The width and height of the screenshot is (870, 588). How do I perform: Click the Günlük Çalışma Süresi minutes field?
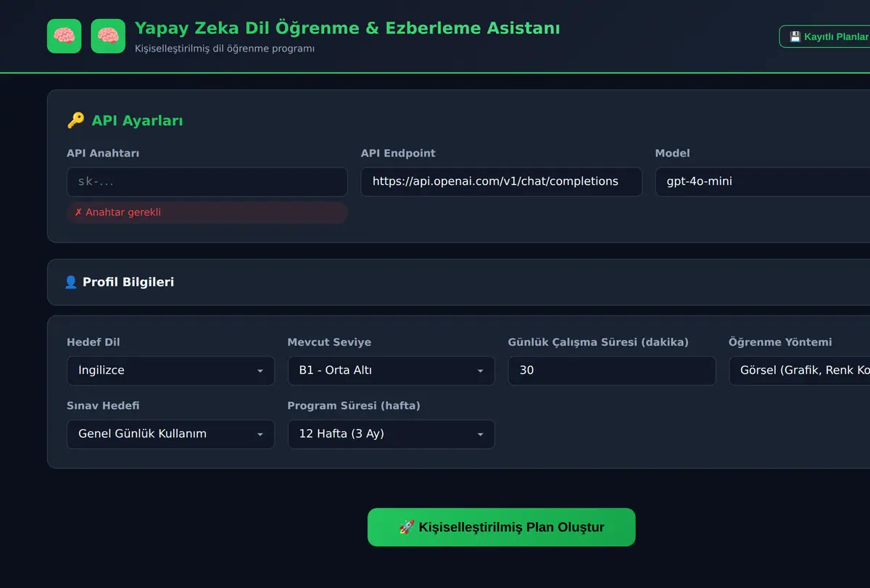(612, 370)
